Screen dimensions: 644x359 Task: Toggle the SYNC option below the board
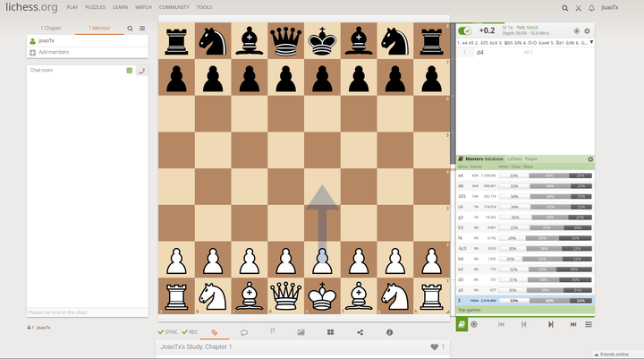pyautogui.click(x=167, y=332)
